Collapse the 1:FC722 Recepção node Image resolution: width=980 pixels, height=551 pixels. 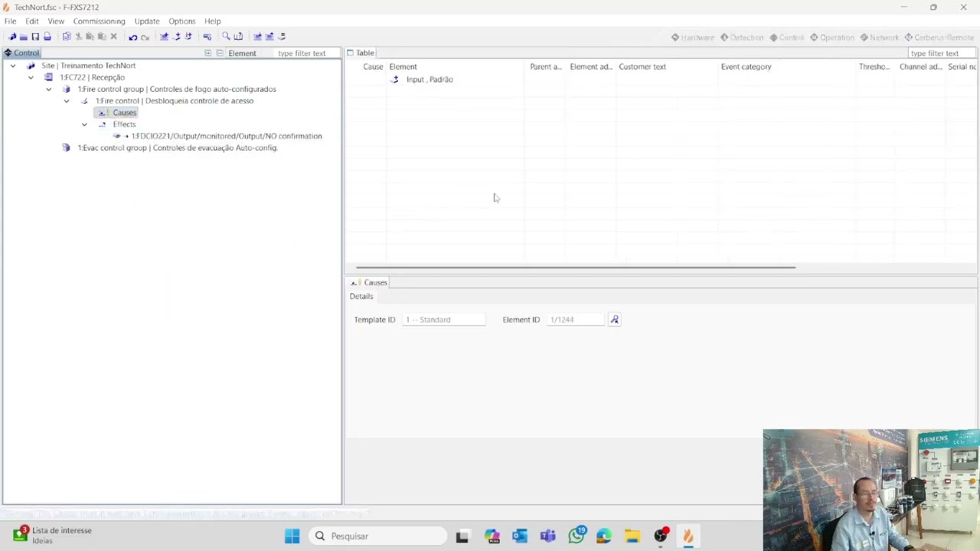(x=31, y=77)
